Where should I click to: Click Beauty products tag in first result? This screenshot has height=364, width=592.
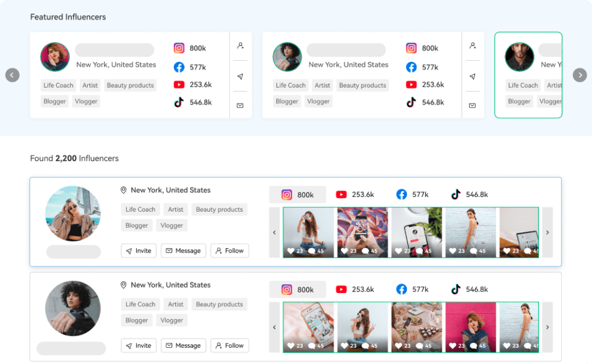[219, 209]
